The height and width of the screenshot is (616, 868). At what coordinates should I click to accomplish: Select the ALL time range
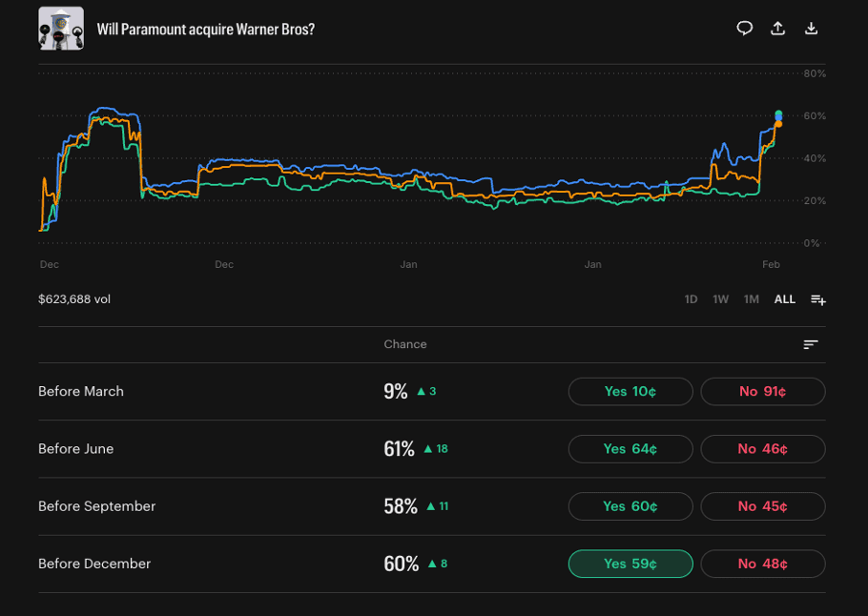[784, 299]
